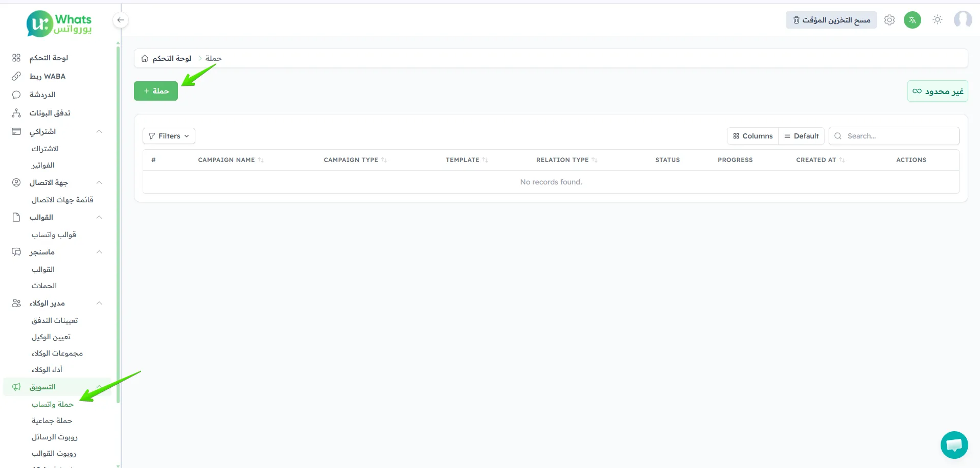The image size is (980, 468).
Task: Click the contact icon beside جهة الاتصال
Action: (16, 182)
